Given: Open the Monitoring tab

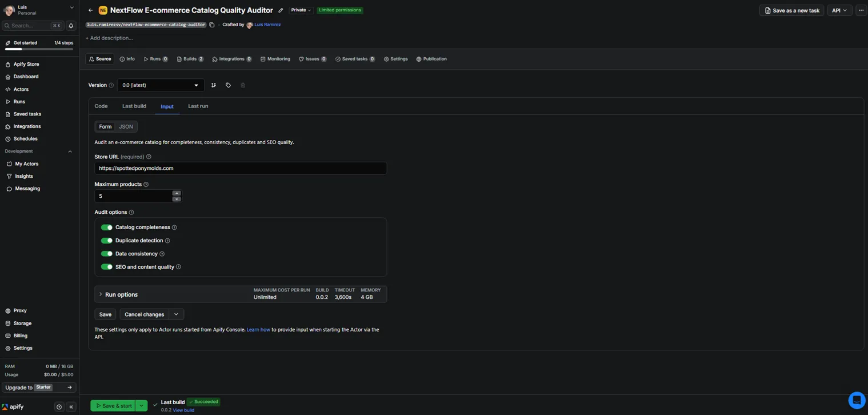Looking at the screenshot, I should (275, 59).
